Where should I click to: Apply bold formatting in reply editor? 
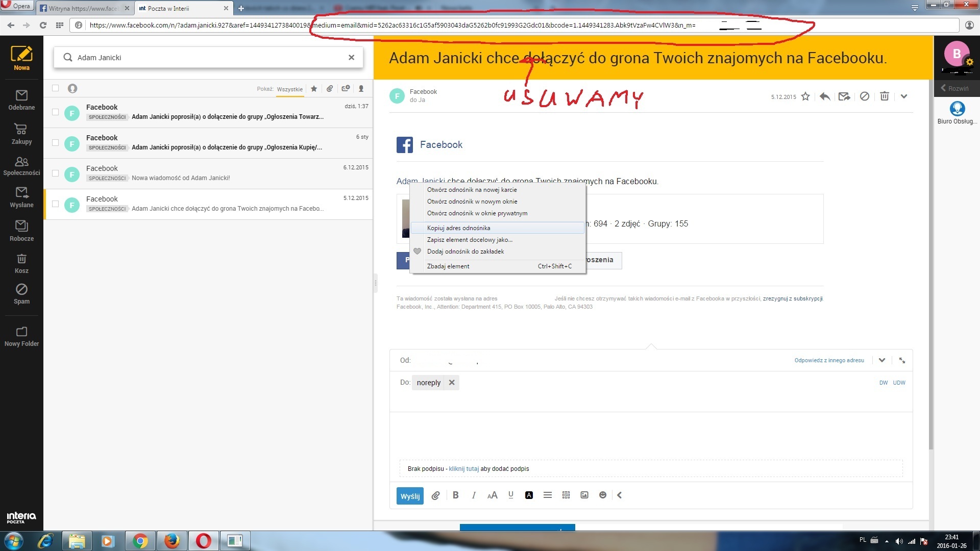pyautogui.click(x=456, y=495)
